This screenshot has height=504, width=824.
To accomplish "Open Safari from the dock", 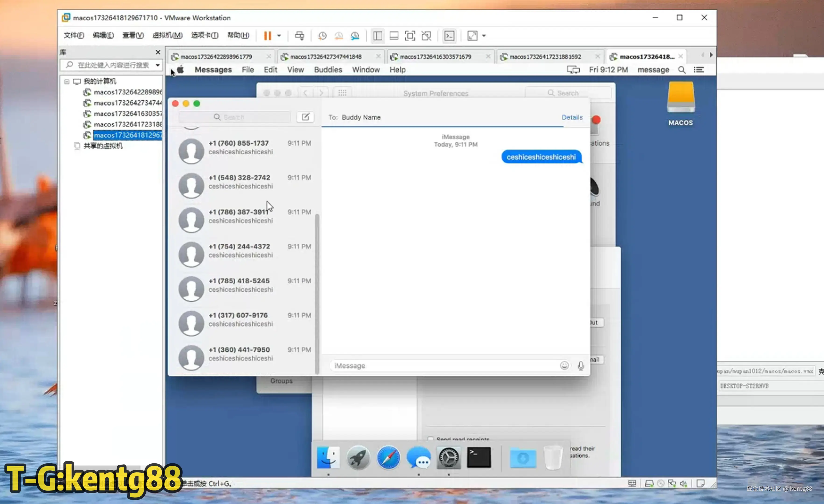I will pos(388,457).
